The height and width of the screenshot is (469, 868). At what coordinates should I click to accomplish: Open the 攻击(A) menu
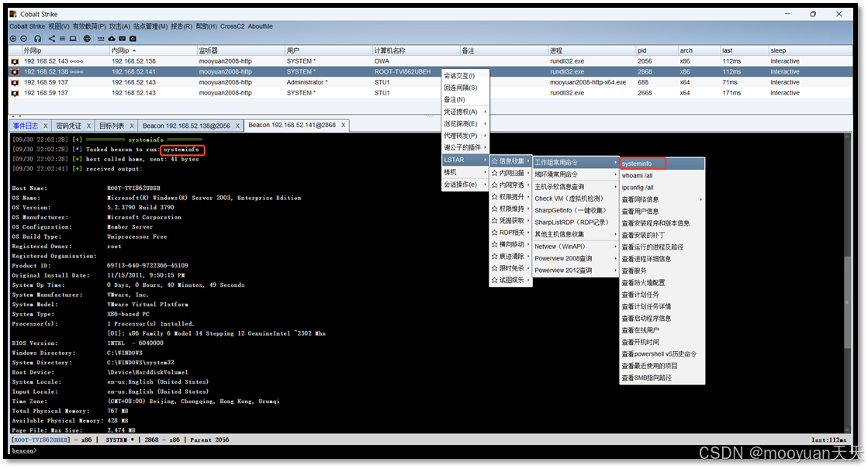pos(119,26)
